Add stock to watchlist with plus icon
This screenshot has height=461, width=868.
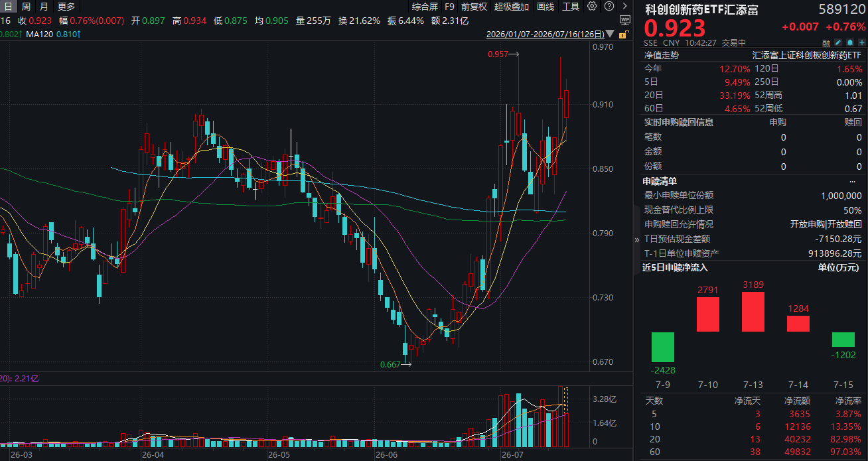click(x=862, y=42)
